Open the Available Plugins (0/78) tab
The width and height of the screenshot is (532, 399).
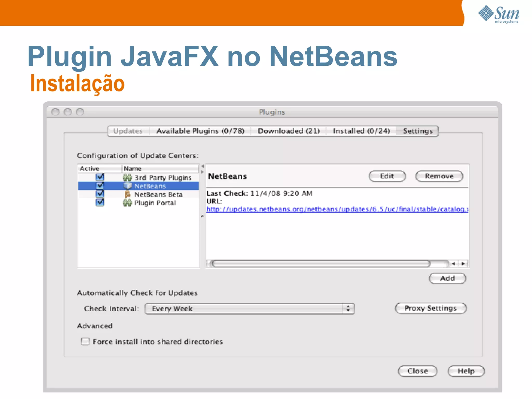click(x=200, y=131)
